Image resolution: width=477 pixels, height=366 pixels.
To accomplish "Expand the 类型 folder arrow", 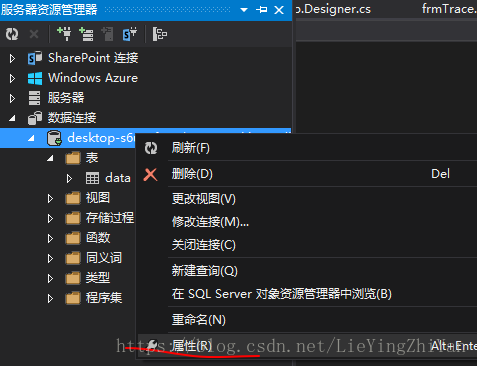I will tap(50, 278).
